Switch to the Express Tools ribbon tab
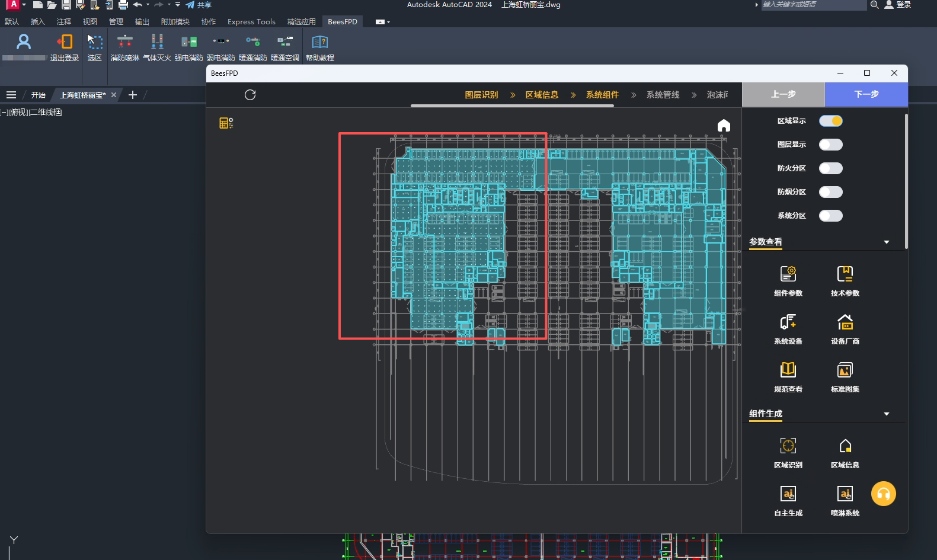 click(251, 22)
